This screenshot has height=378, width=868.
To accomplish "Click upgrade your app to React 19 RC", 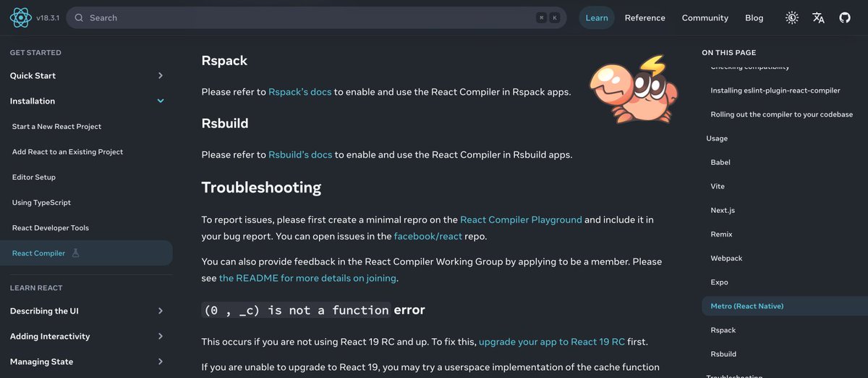I will coord(552,341).
